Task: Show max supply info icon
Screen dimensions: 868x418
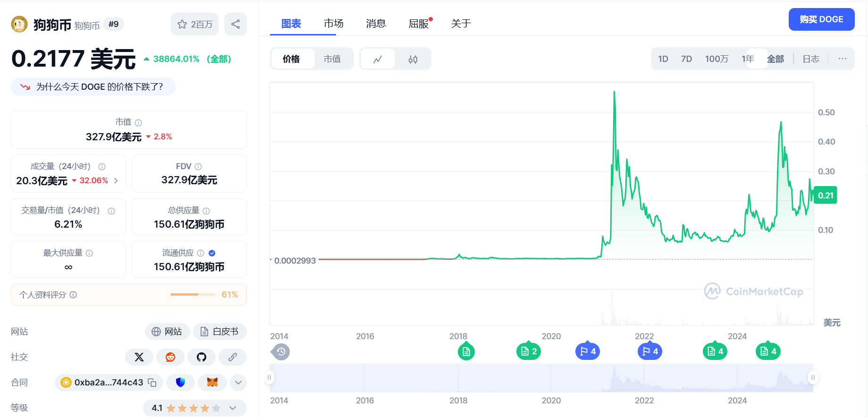Action: (x=89, y=253)
